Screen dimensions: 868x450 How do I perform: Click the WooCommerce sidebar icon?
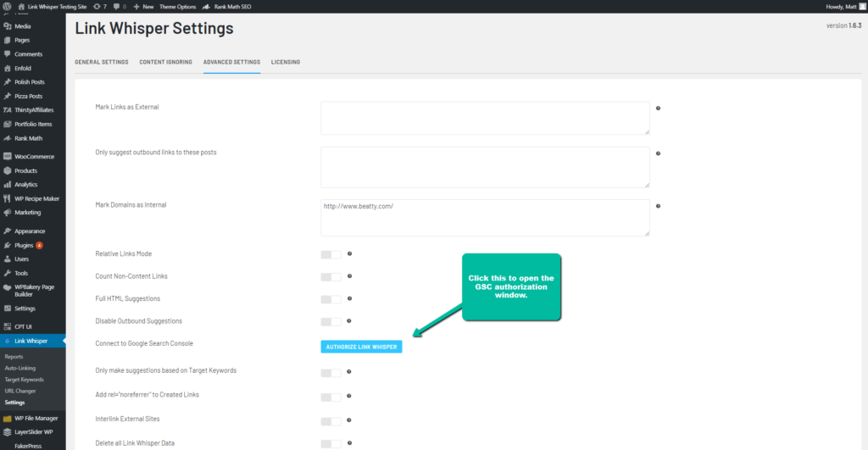pyautogui.click(x=7, y=157)
